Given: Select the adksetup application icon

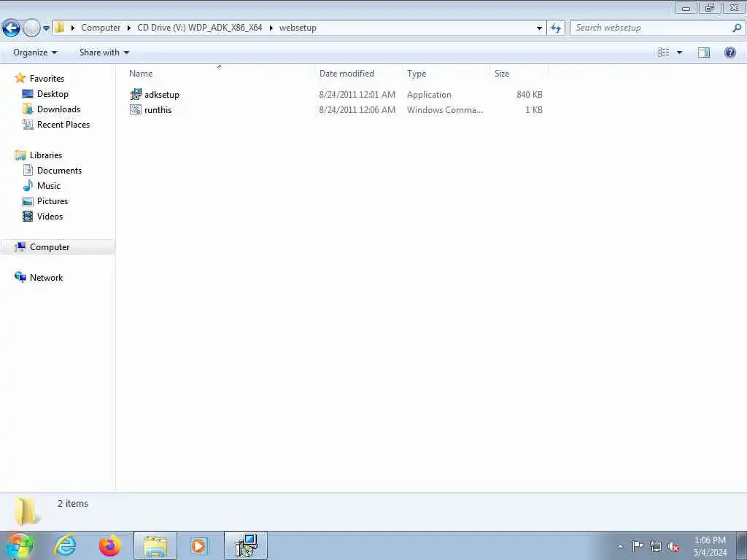Looking at the screenshot, I should (136, 94).
